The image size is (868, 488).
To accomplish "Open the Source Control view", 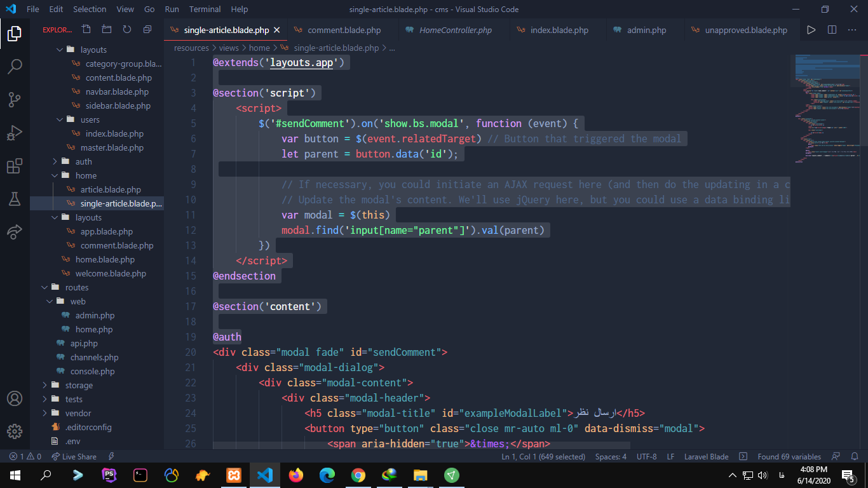I will pos(15,100).
